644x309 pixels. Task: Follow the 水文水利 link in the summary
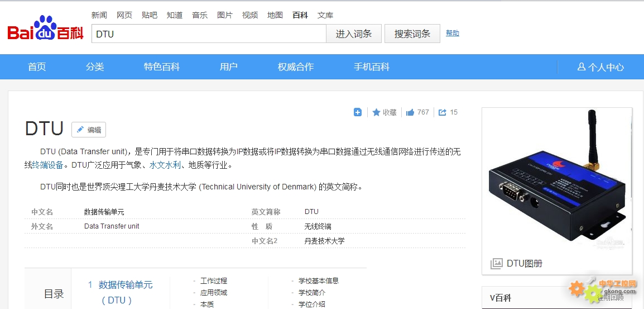(165, 165)
